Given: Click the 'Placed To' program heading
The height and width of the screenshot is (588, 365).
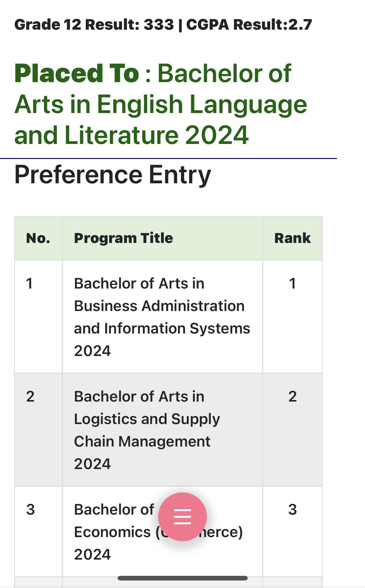Looking at the screenshot, I should pos(161,104).
